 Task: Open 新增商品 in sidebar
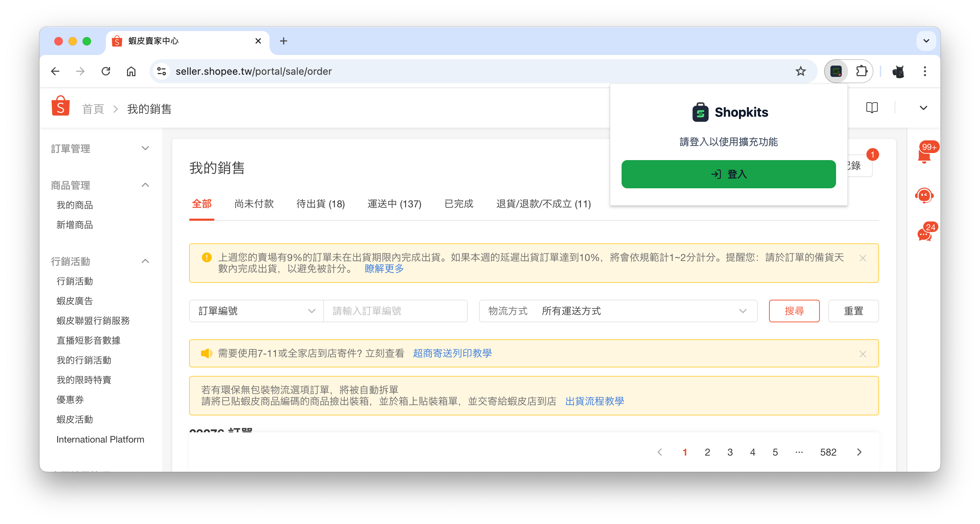pos(74,225)
